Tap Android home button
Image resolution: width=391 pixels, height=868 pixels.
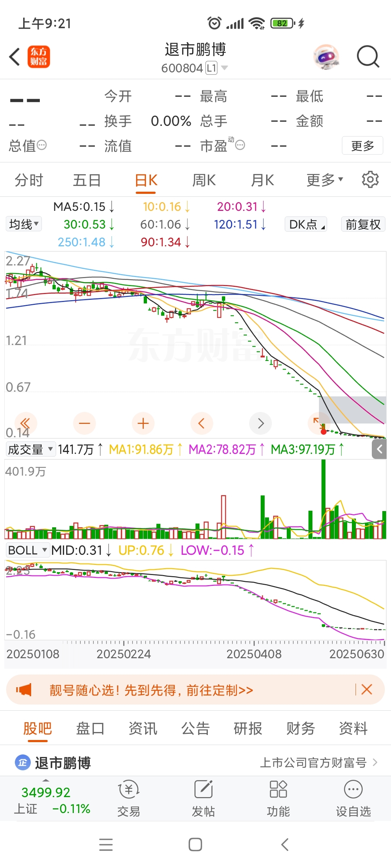[x=195, y=845]
